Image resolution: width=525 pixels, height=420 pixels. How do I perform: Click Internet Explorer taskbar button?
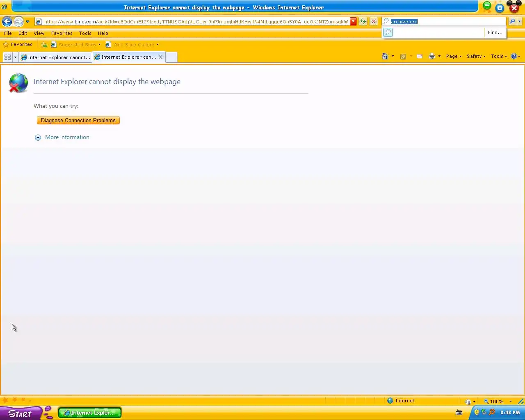[x=90, y=413]
